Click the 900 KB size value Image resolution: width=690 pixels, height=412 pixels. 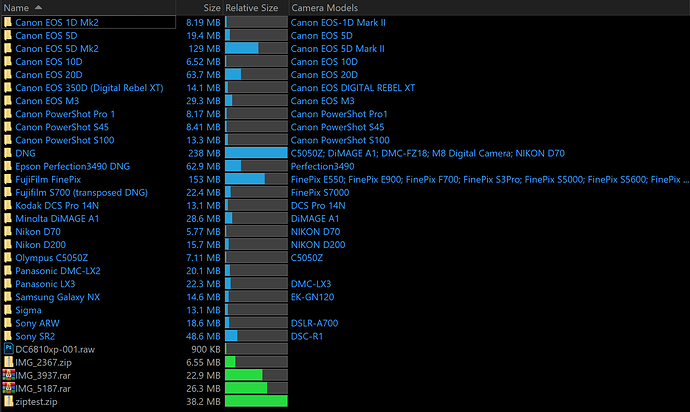pos(206,349)
